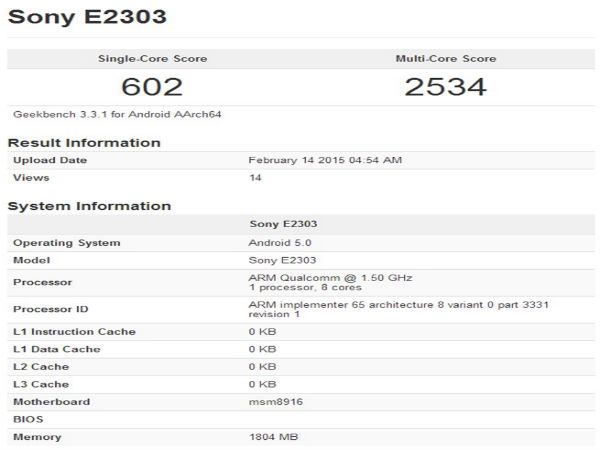
Task: Click Geekbench 3.3.1 for Android AArch64 text
Action: (x=117, y=114)
